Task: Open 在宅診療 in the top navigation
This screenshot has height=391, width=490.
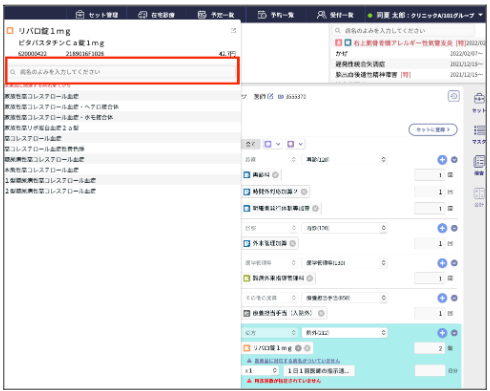Action: (x=156, y=15)
